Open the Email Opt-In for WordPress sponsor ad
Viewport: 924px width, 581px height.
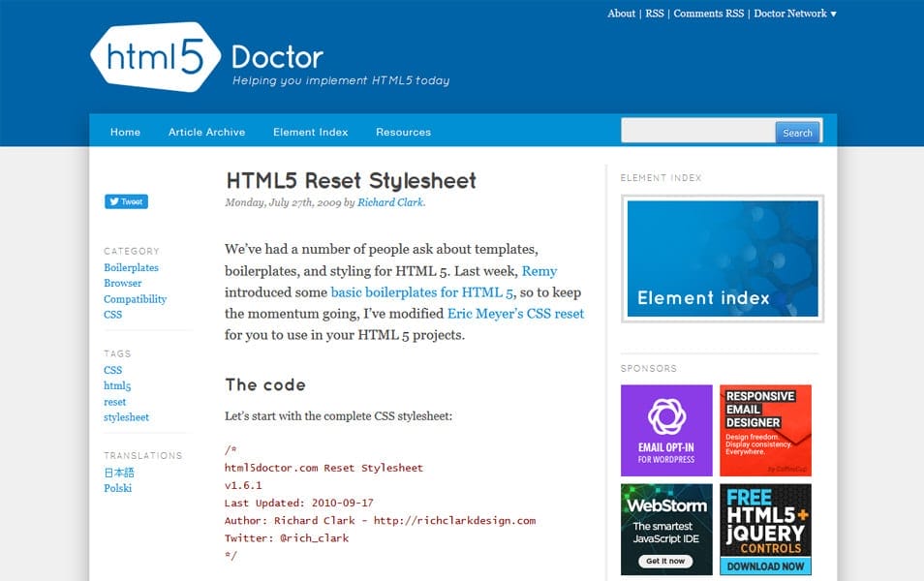click(x=666, y=430)
